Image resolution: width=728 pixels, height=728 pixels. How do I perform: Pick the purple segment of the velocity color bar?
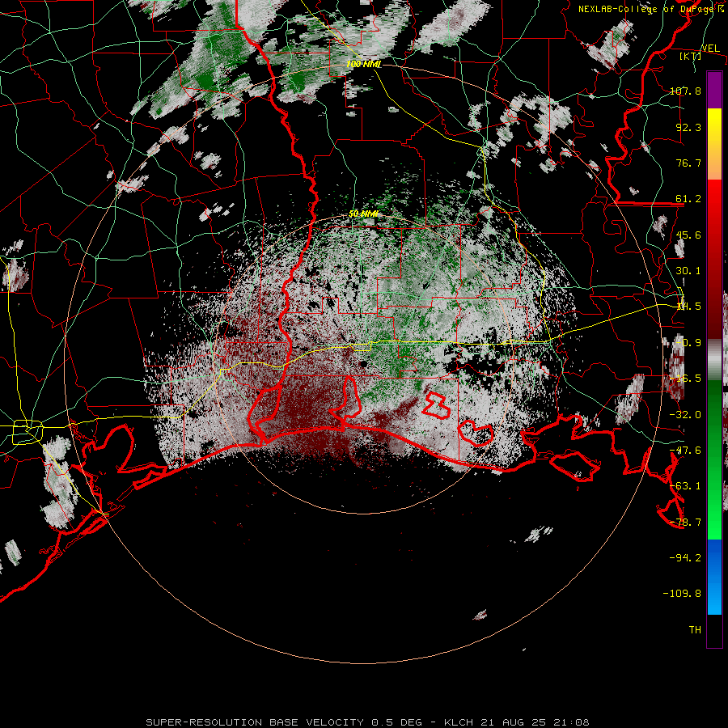[x=714, y=90]
